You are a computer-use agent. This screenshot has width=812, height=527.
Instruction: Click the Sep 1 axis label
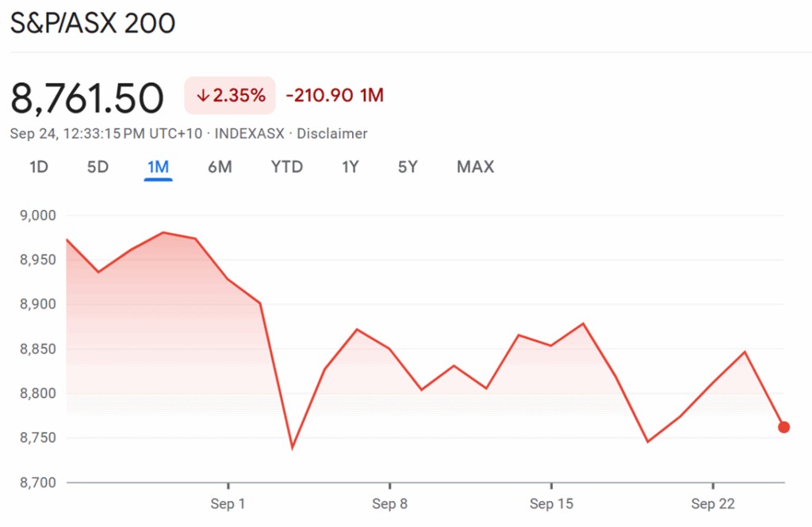click(x=228, y=504)
